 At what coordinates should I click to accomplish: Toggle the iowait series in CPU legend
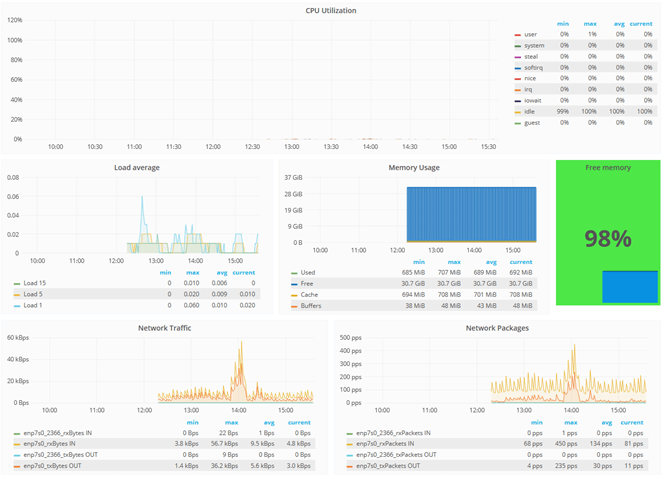[x=532, y=100]
